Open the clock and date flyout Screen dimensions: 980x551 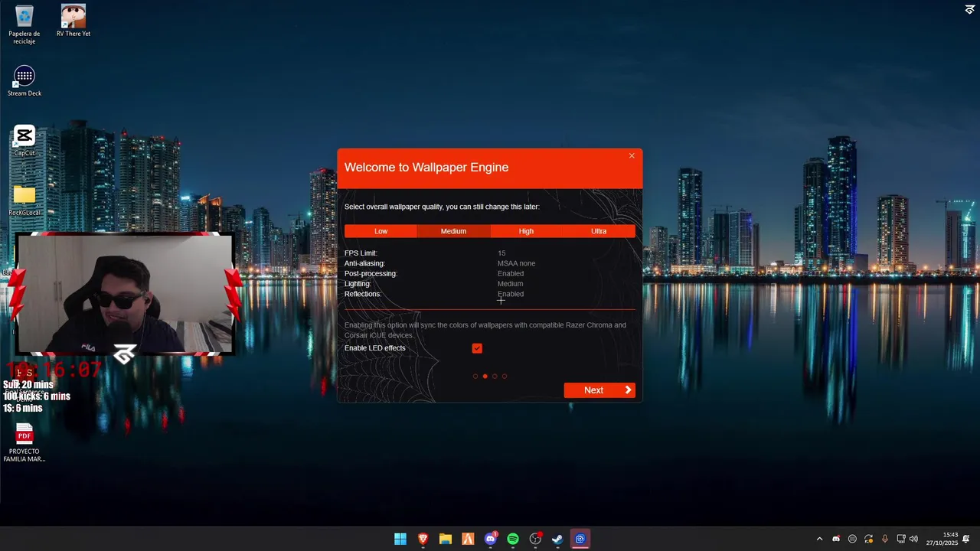(x=942, y=539)
